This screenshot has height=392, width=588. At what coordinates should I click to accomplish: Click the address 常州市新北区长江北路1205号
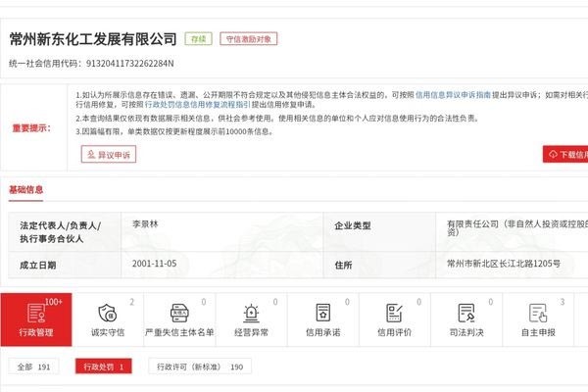coord(504,264)
